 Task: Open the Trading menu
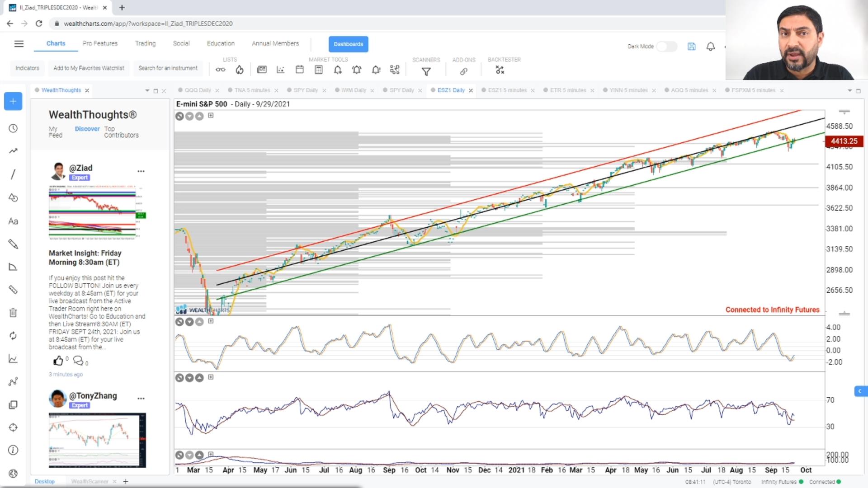coord(145,43)
